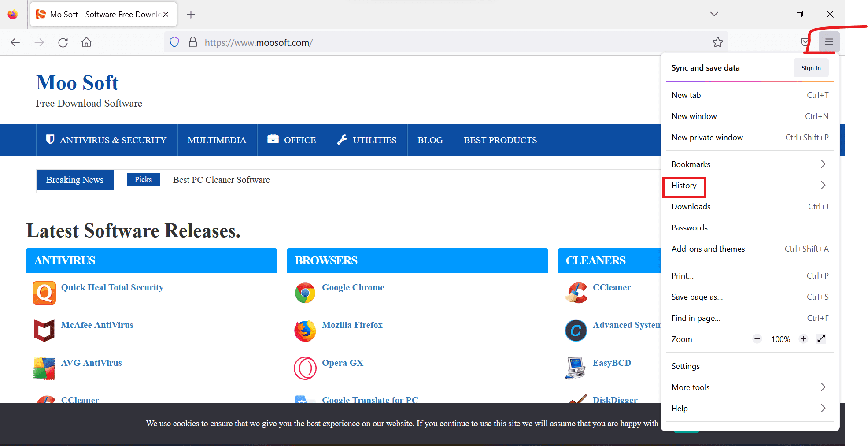Click the Advanced SystemCare logo icon
Image resolution: width=868 pixels, height=446 pixels.
[x=576, y=331]
